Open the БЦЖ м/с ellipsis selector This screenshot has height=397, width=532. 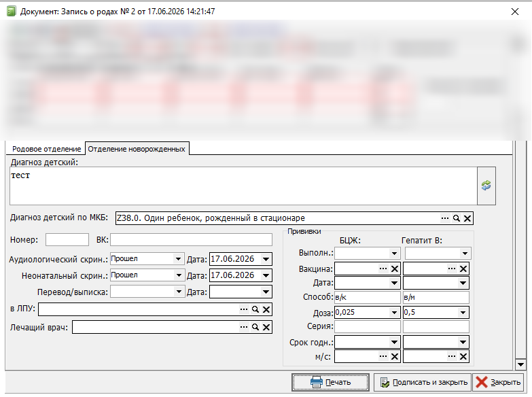383,356
